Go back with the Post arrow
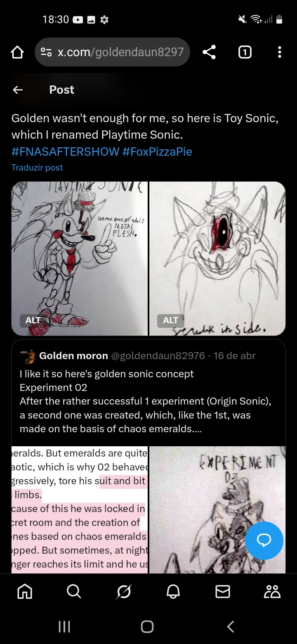The width and height of the screenshot is (297, 644). pos(18,90)
